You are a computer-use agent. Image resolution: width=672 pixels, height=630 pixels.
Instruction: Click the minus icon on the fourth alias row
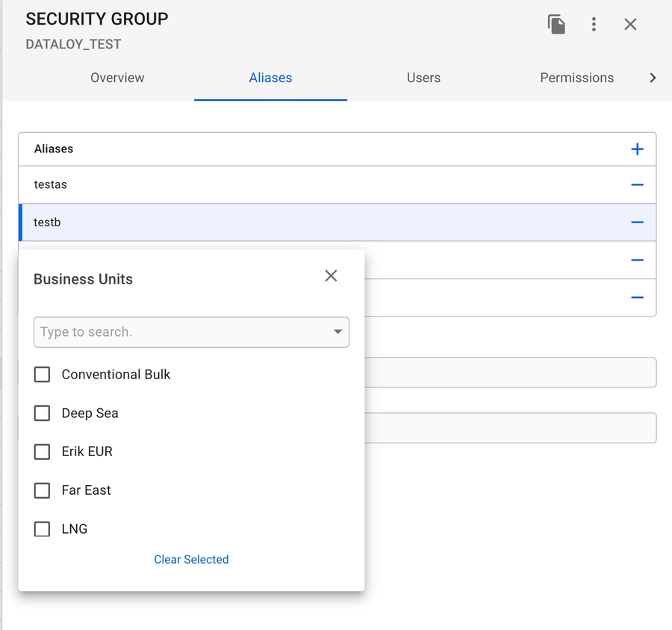tap(637, 298)
